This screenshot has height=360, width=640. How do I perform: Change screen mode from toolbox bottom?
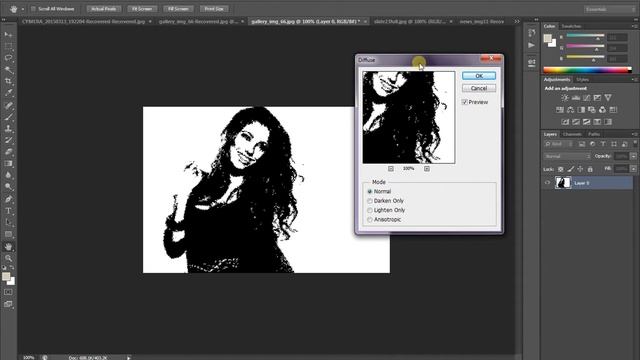8,304
